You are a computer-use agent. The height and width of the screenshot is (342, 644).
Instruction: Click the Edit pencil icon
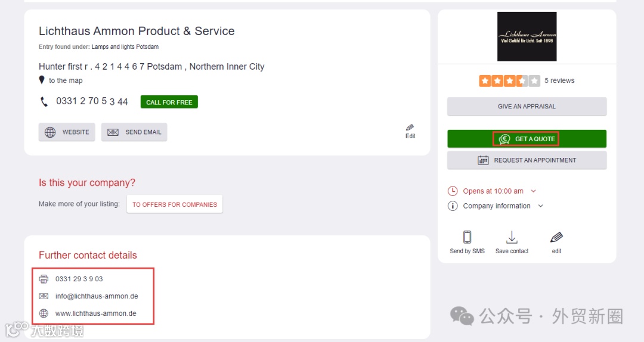pos(410,128)
